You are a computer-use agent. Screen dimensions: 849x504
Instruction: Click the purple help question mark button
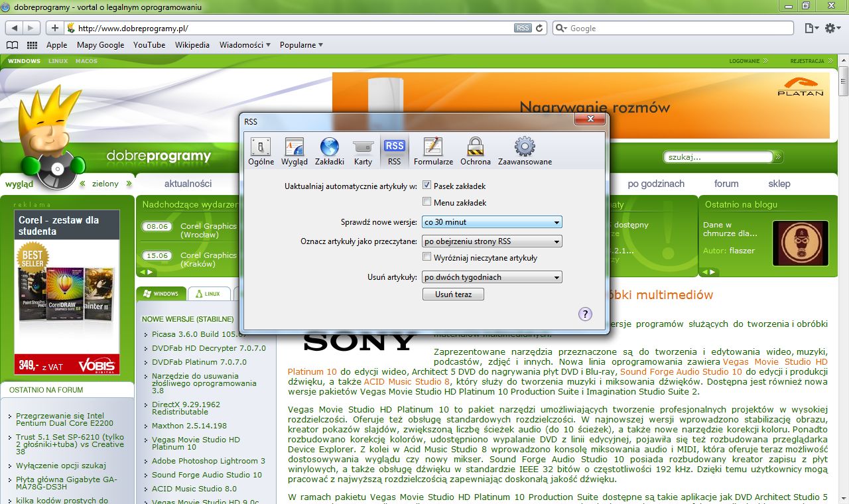(x=585, y=314)
